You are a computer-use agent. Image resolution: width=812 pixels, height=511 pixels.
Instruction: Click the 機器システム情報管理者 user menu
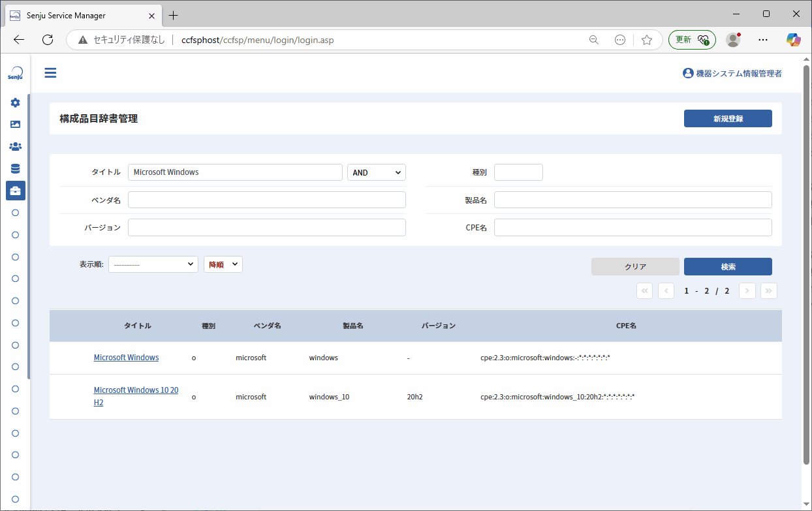732,74
